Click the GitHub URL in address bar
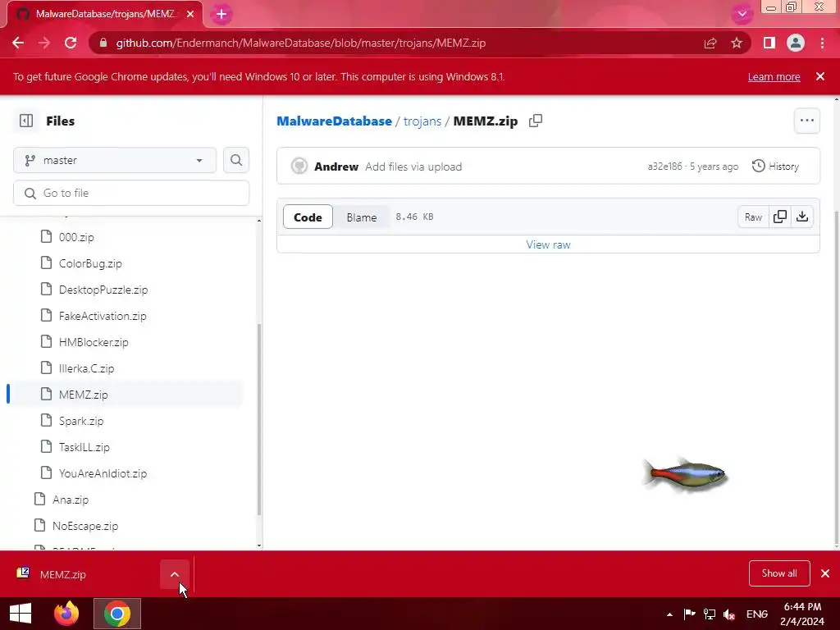Image resolution: width=840 pixels, height=630 pixels. point(300,43)
